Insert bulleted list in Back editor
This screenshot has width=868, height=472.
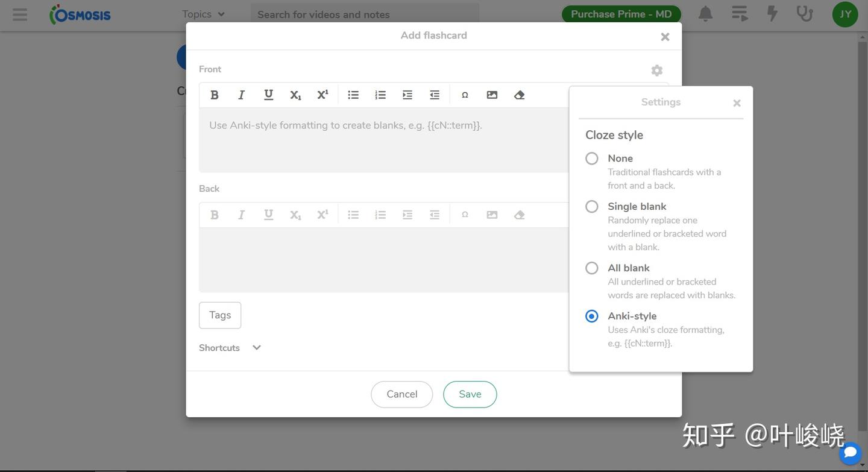click(x=353, y=215)
